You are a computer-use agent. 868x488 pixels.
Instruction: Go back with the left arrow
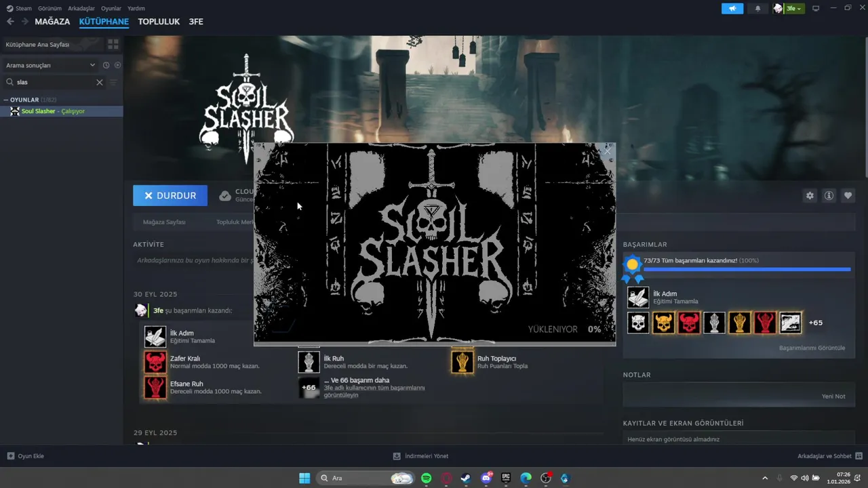[10, 22]
